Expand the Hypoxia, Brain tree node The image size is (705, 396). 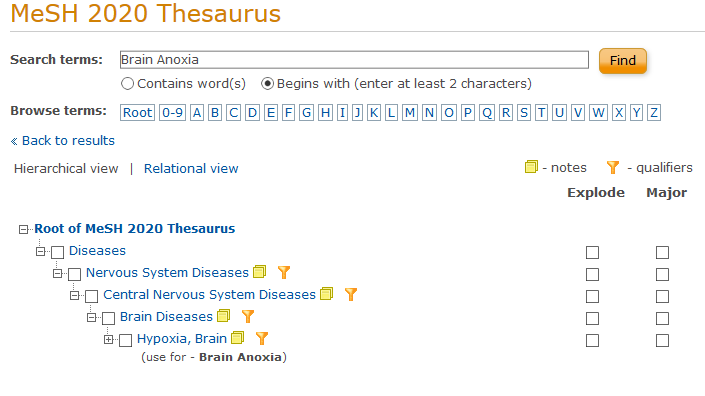[x=108, y=339]
